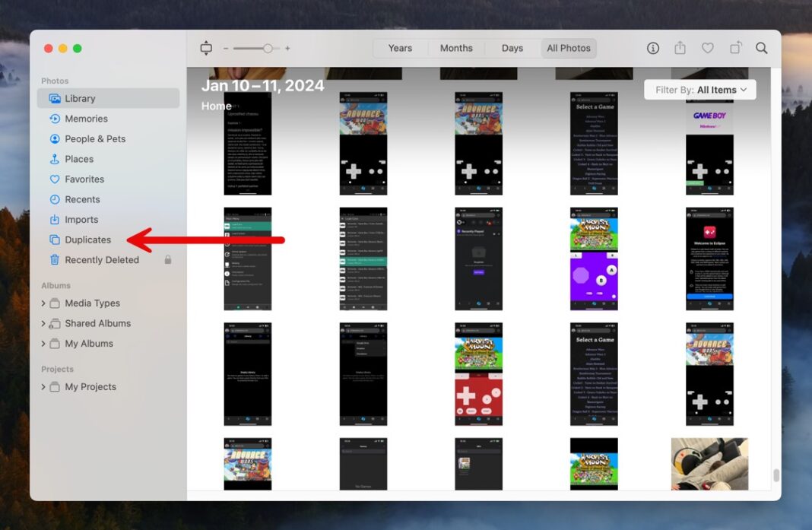Select the rotate icon in the toolbar
The height and width of the screenshot is (530, 812).
pyautogui.click(x=735, y=47)
